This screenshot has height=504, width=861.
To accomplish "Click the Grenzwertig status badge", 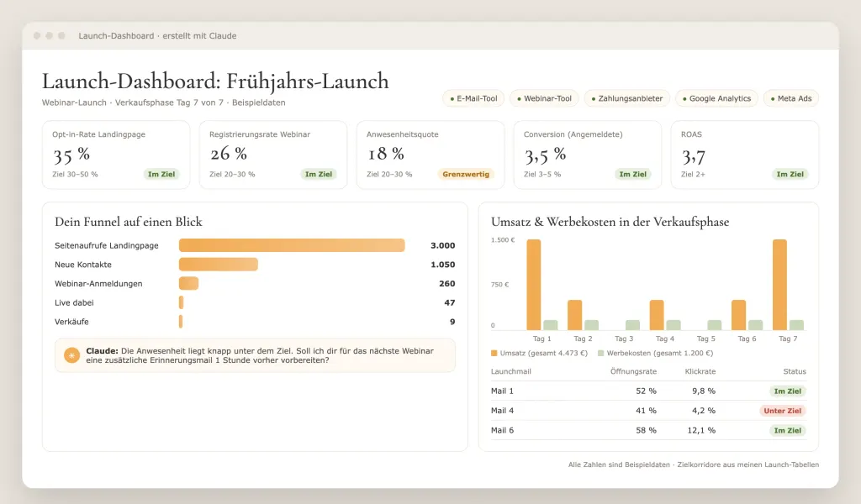I will pyautogui.click(x=466, y=174).
